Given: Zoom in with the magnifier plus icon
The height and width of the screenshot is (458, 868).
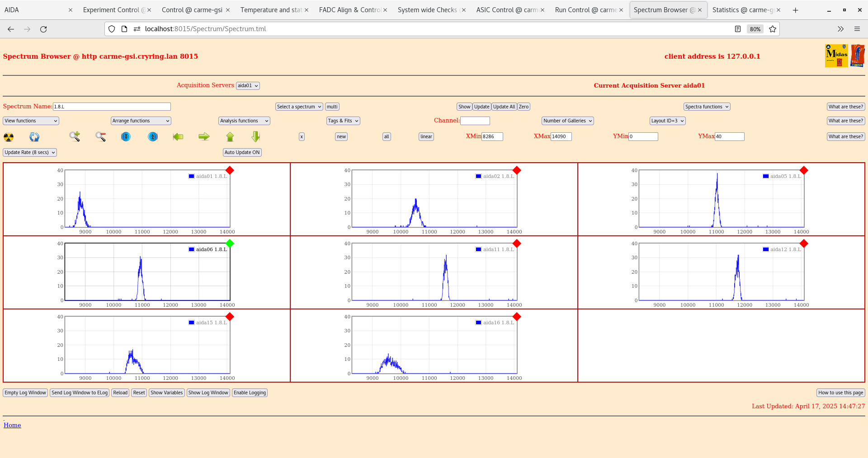Looking at the screenshot, I should (75, 136).
